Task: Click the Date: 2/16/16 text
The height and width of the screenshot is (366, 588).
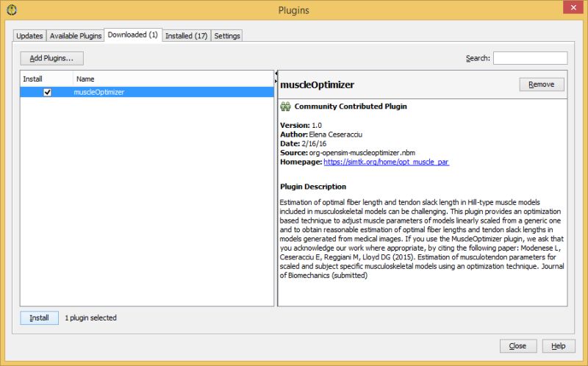Action: (304, 143)
